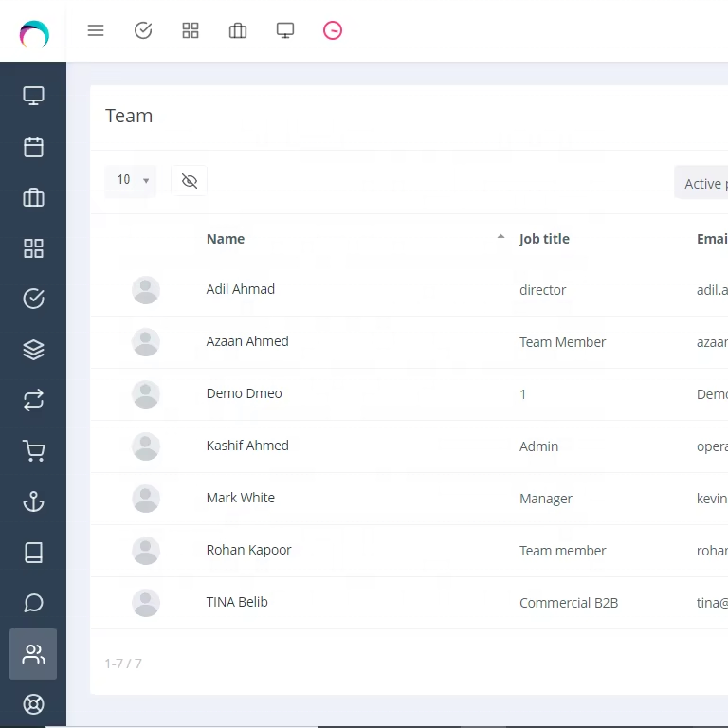Click the Team page heading
Image resolution: width=728 pixels, height=728 pixels.
(129, 116)
